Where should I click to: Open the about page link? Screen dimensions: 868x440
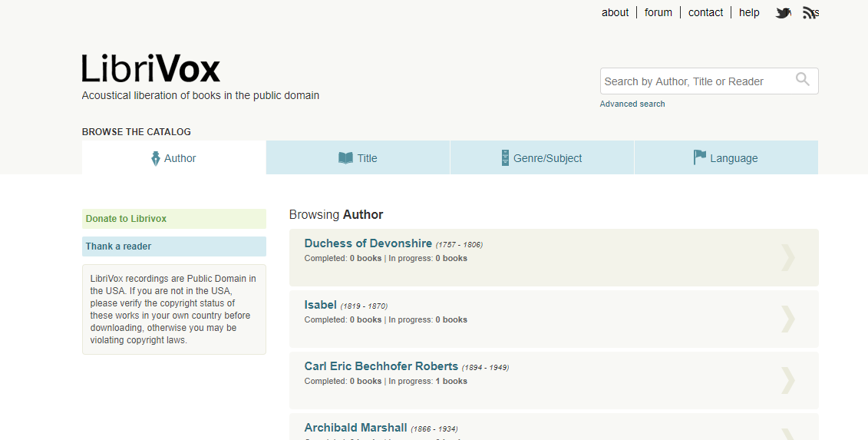pos(615,13)
